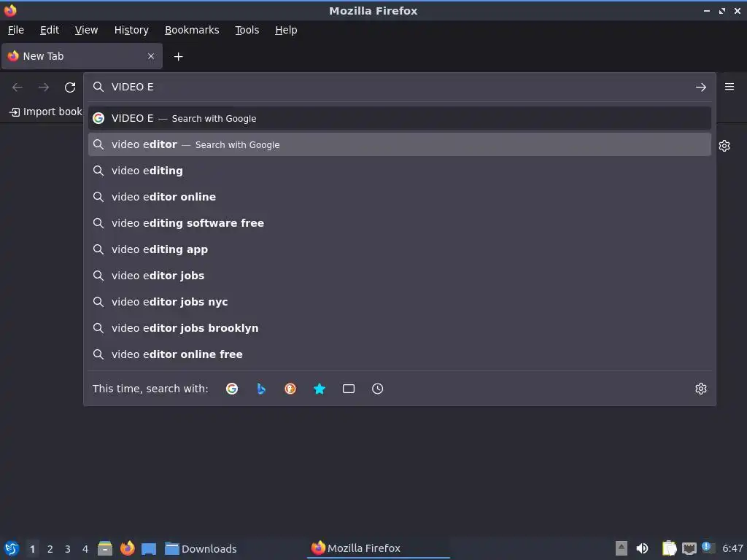Close the New Tab tab
Screen dimensions: 747x560
(x=151, y=56)
